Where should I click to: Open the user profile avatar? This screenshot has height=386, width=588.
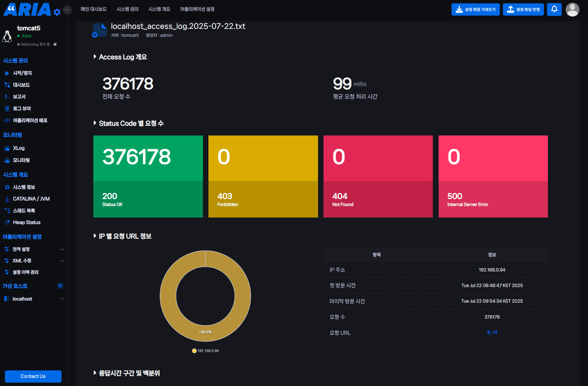[572, 9]
